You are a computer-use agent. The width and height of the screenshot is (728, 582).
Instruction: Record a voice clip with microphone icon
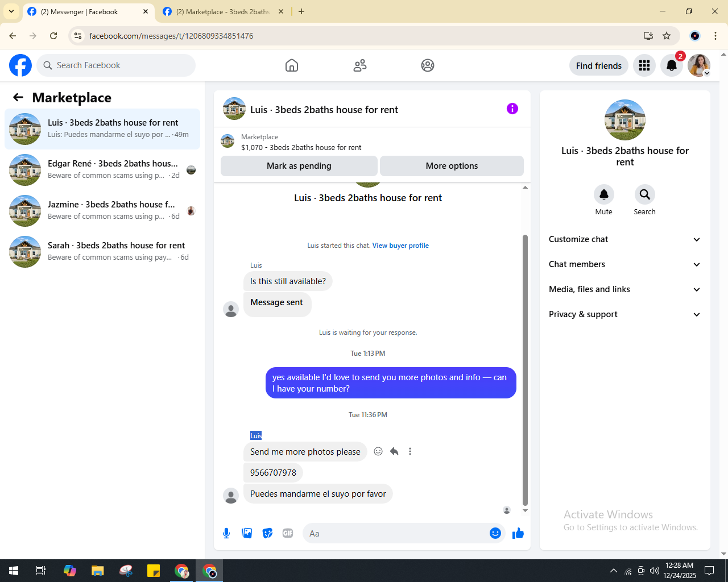coord(226,533)
